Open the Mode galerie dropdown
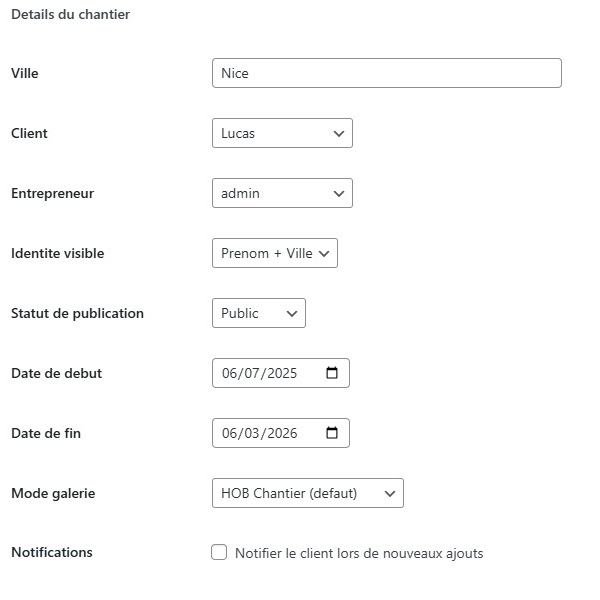Viewport: 600px width, 600px height. [307, 493]
